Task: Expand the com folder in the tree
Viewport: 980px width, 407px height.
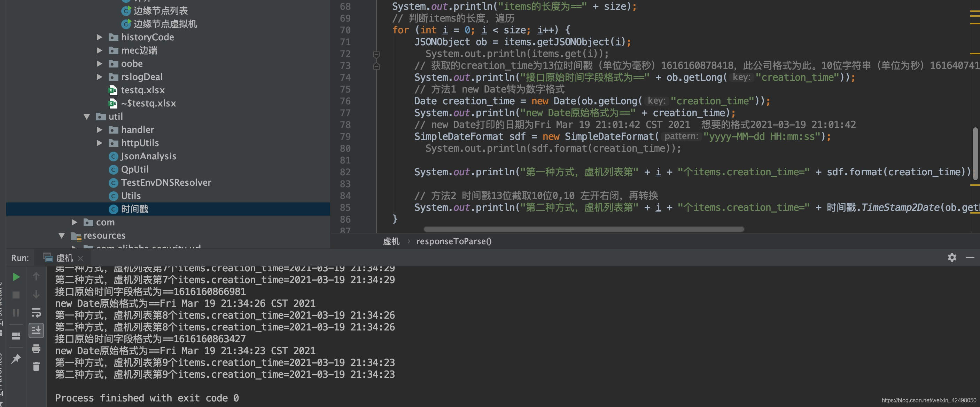Action: tap(74, 222)
